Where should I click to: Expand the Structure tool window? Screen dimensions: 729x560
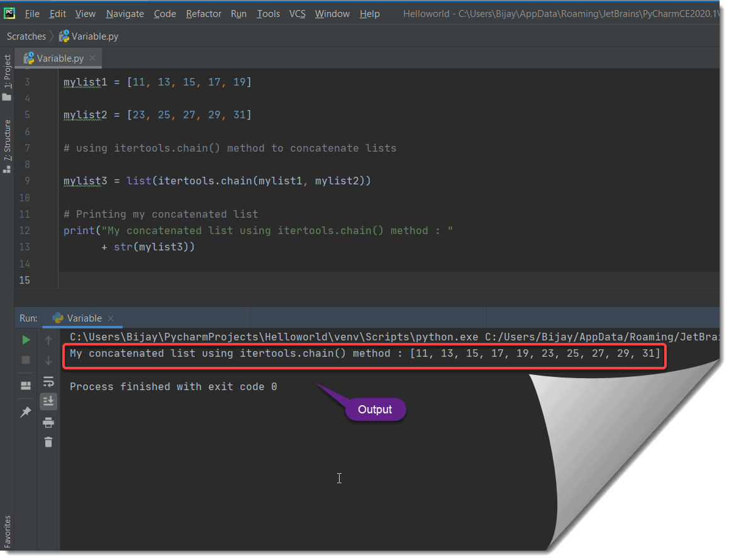[x=8, y=134]
